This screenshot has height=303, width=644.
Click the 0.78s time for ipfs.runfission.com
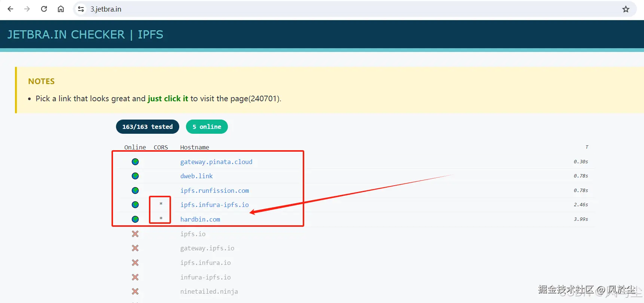click(581, 191)
